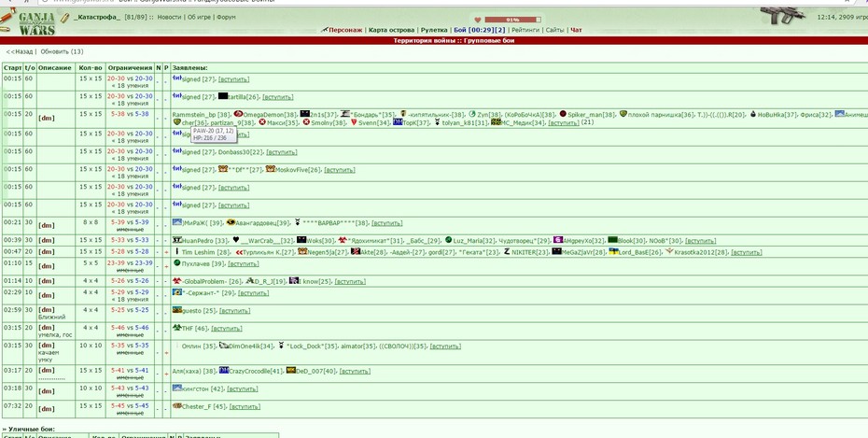Click the syndicate icon beside OmegaDemon[38]
Screen dimensions: 868x438
pos(239,114)
